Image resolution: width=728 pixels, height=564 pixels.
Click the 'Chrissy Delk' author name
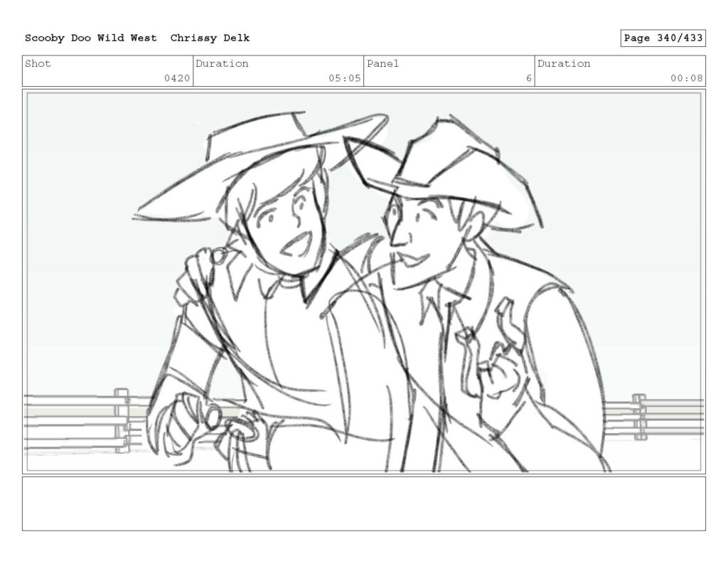[210, 38]
